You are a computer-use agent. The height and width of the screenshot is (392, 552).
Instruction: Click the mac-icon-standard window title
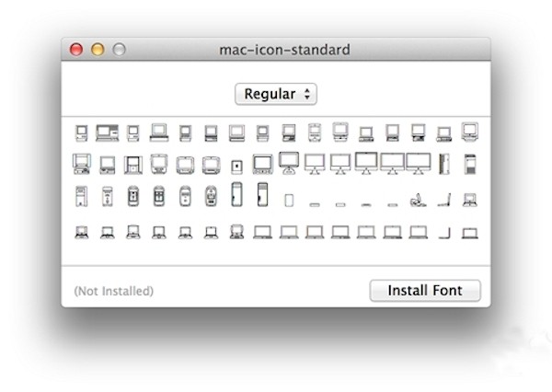pyautogui.click(x=284, y=50)
